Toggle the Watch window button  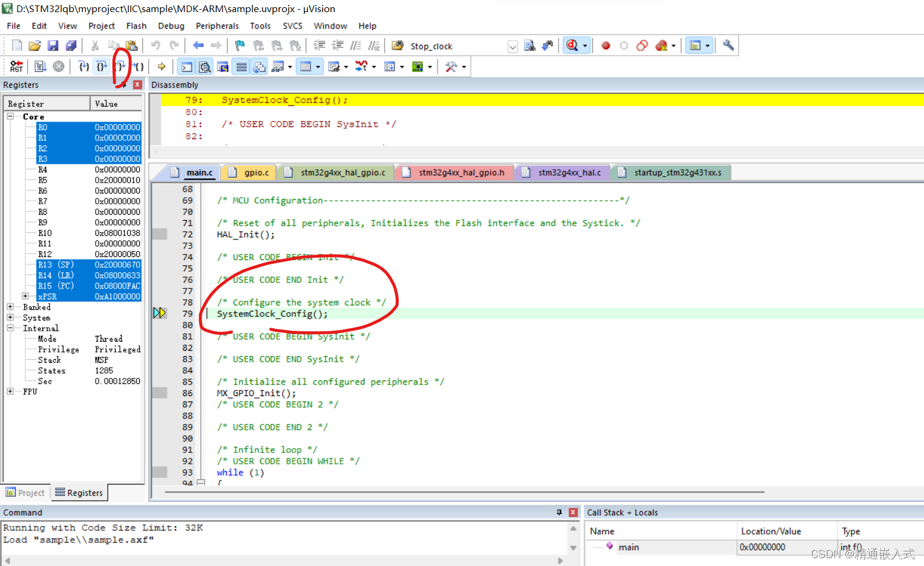[x=278, y=67]
